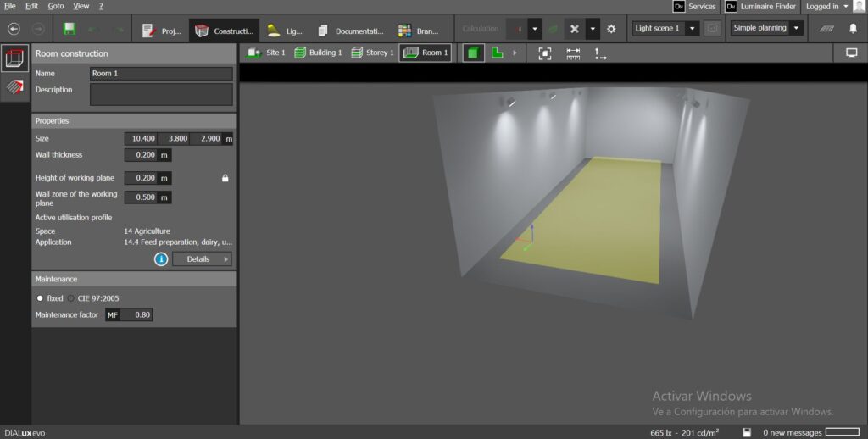Open the Luminaire Finder link
This screenshot has height=439, width=868.
coord(760,6)
